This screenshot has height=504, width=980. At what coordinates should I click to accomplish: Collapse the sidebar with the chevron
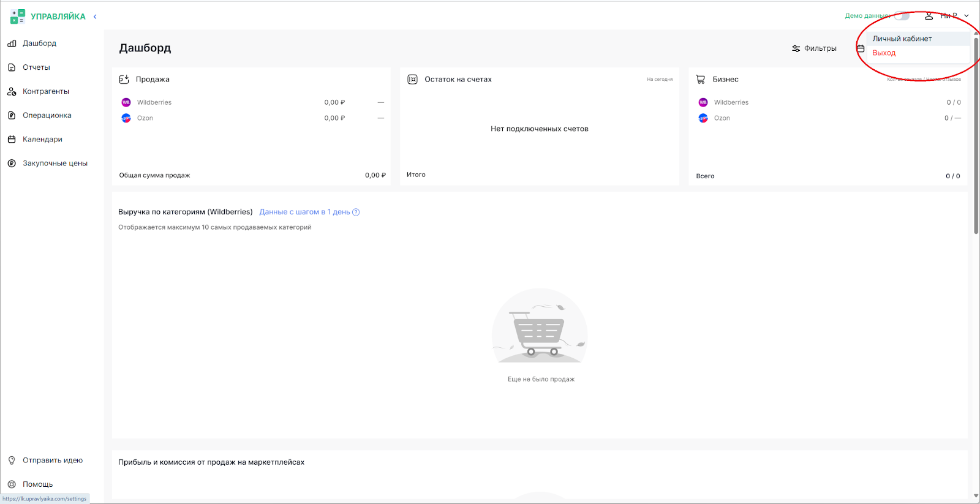coord(95,17)
